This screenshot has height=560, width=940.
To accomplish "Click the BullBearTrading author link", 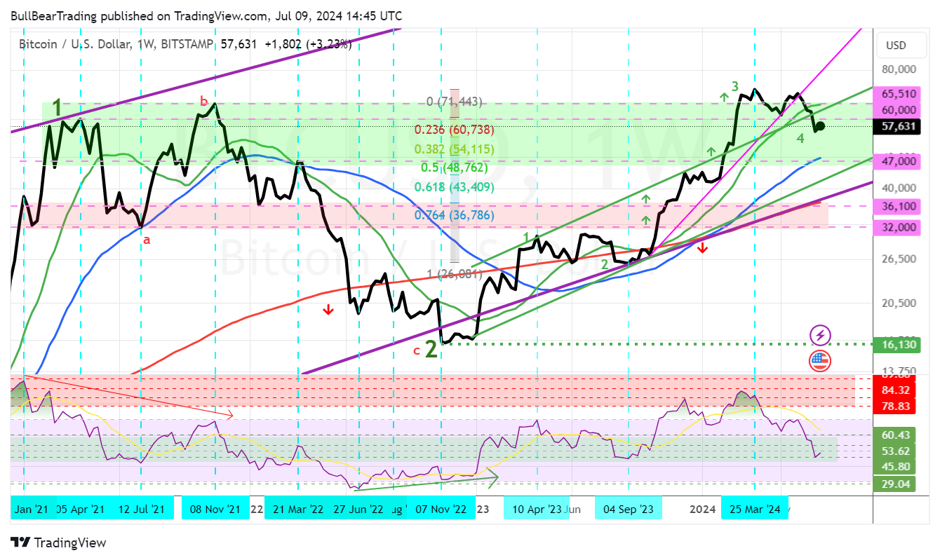I will point(55,15).
